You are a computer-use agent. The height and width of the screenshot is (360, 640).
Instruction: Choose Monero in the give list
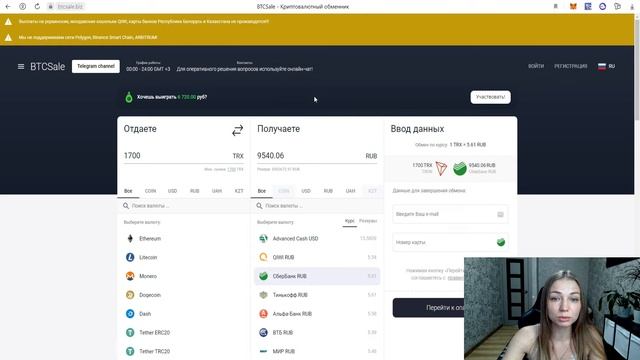(183, 276)
